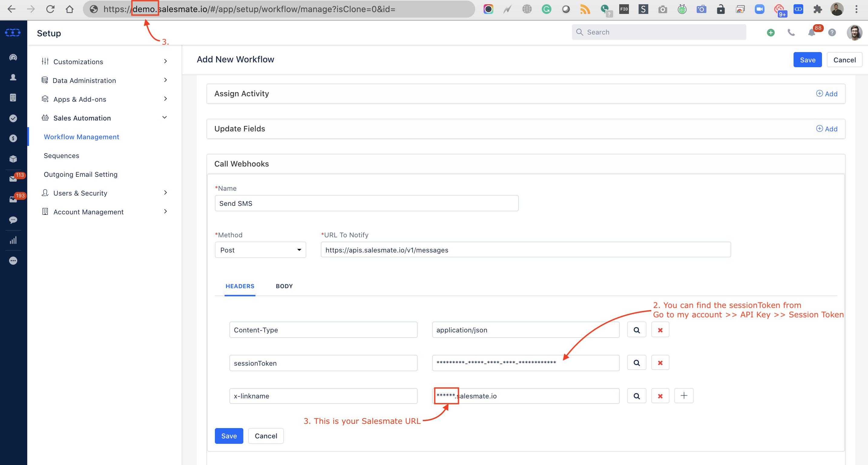Click the sessionToken key field

coord(324,363)
